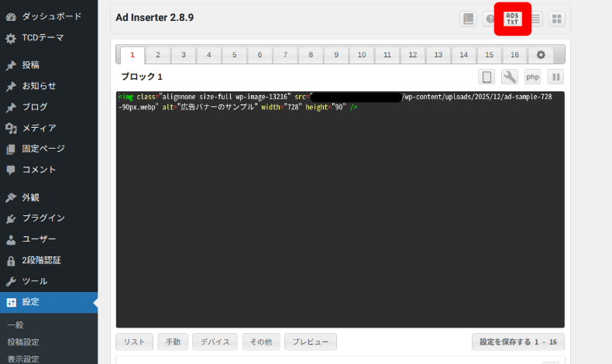612x364 pixels.
Task: Select block tab 1
Action: point(132,55)
